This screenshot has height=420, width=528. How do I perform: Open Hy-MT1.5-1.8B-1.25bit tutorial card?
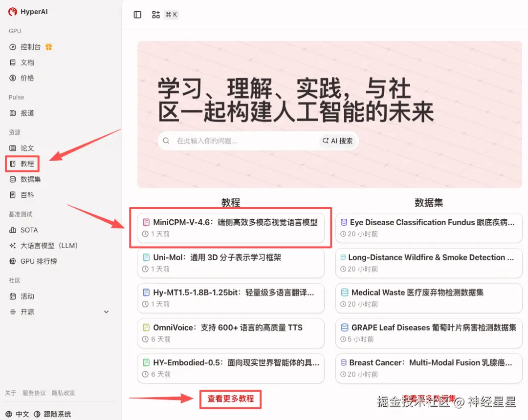pyautogui.click(x=231, y=298)
